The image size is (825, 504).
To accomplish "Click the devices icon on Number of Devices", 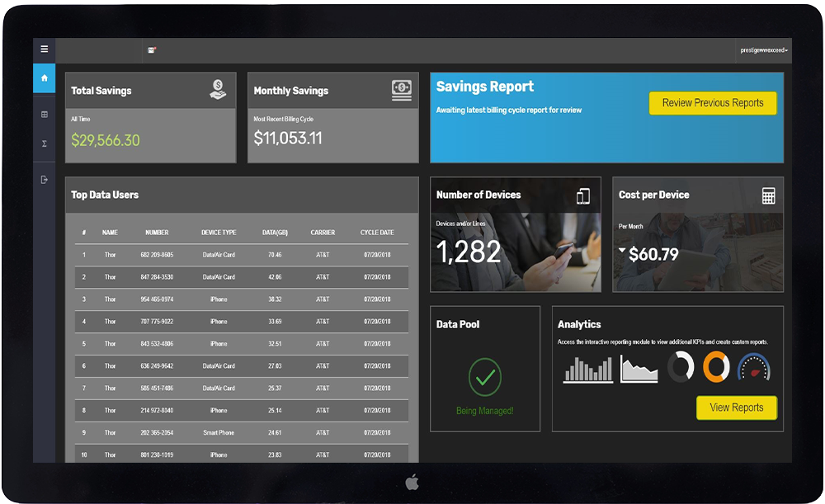I will (x=583, y=196).
